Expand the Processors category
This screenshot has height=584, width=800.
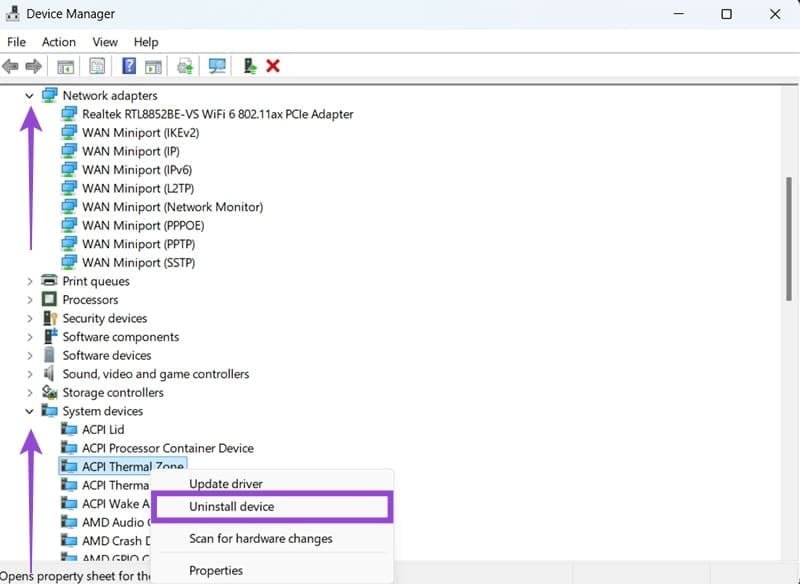click(x=31, y=299)
